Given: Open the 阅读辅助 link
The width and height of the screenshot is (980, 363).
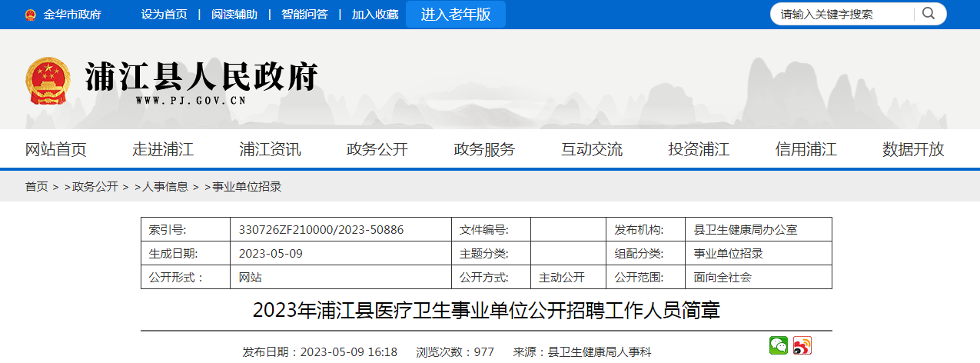Looking at the screenshot, I should [234, 15].
